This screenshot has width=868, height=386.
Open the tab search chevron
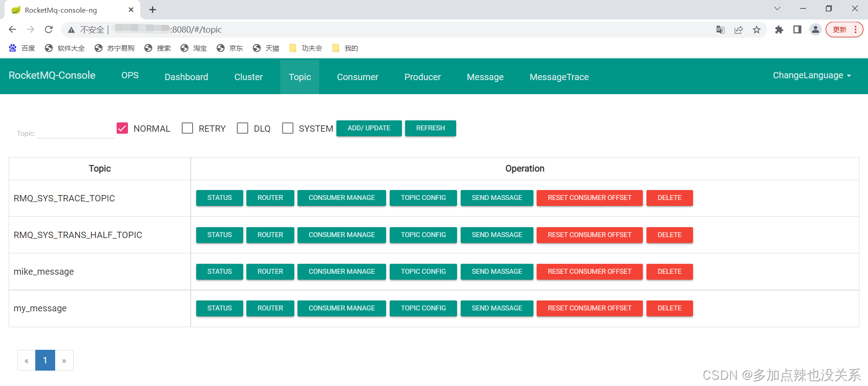[777, 9]
